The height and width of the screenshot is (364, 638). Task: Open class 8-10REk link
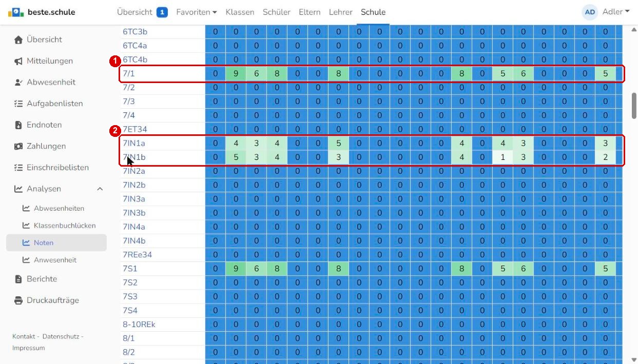[139, 325]
